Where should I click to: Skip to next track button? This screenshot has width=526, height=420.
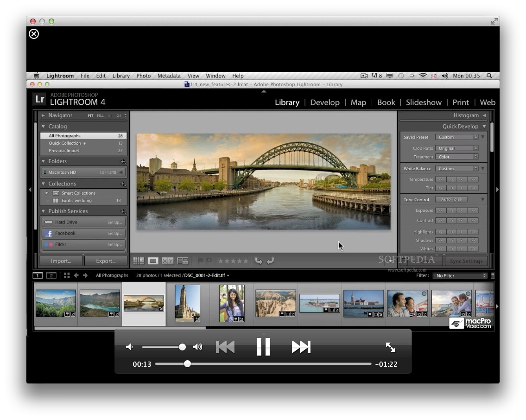point(301,347)
